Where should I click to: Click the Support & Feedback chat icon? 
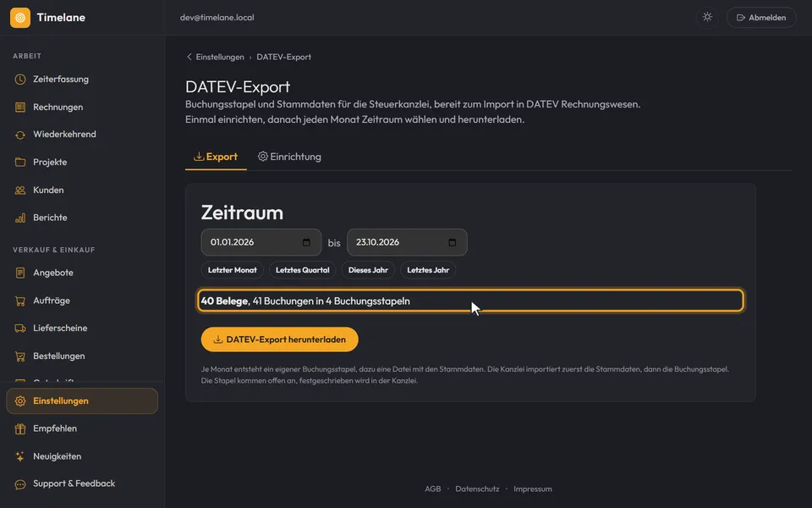(20, 484)
